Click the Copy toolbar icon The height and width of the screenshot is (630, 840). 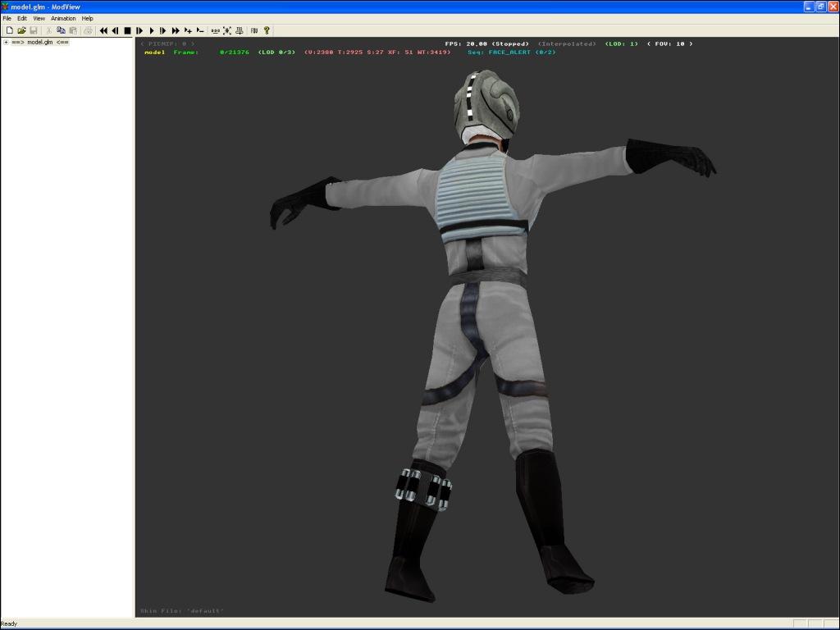coord(61,30)
